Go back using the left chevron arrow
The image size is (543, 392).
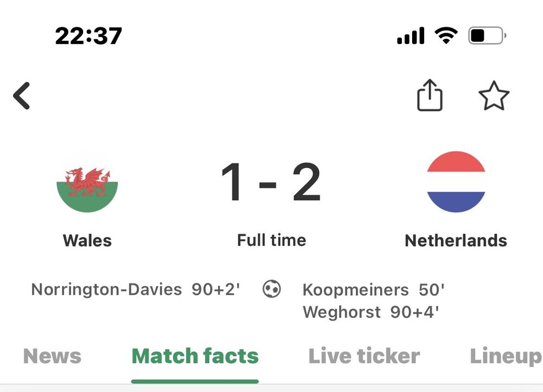tap(22, 96)
